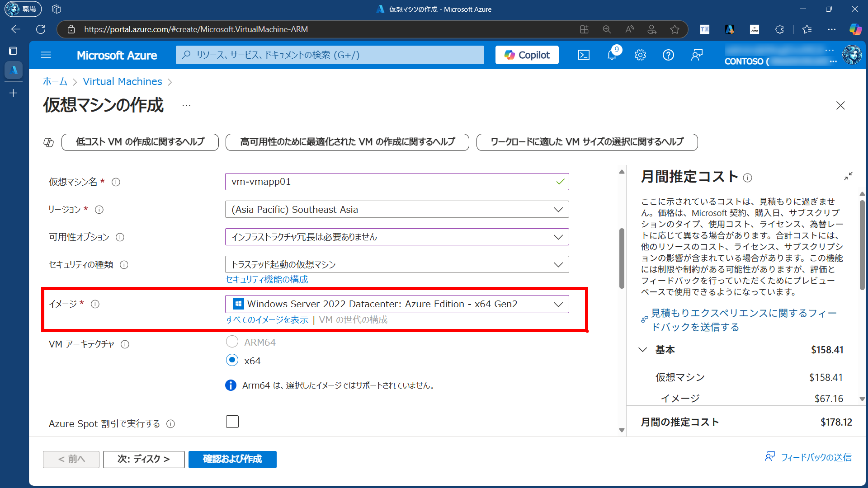Screen dimensions: 868x488
Task: Add a new tab with the sidebar plus icon
Action: coord(13,93)
